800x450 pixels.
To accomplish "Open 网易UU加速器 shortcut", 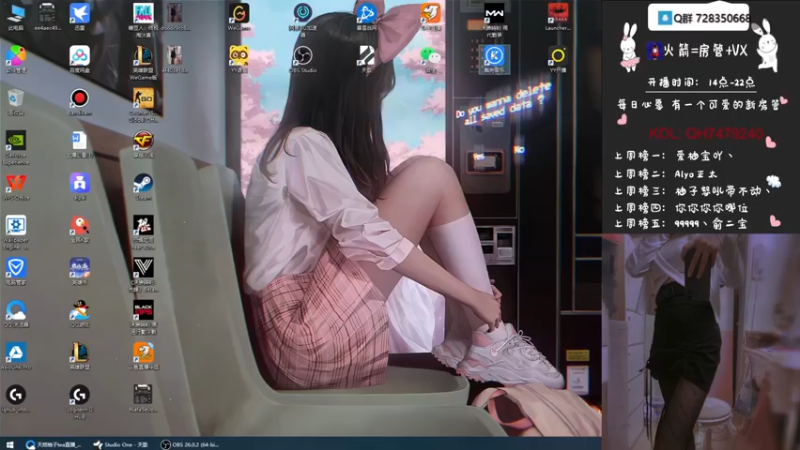I will coord(303,19).
